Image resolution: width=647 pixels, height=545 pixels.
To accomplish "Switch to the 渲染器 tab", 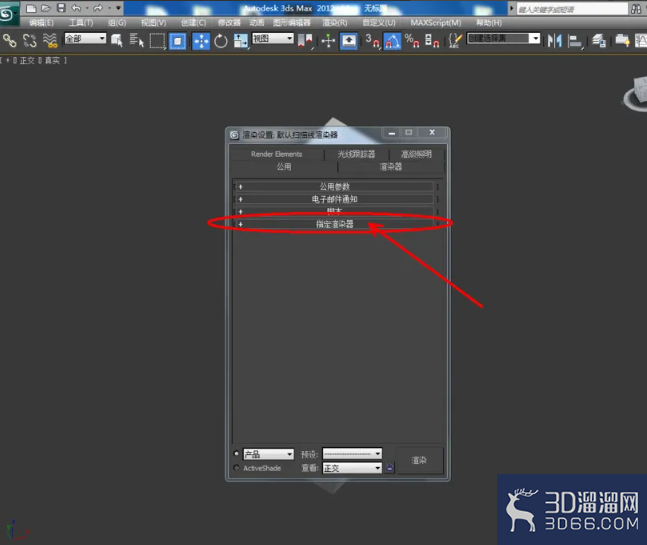I will [390, 167].
